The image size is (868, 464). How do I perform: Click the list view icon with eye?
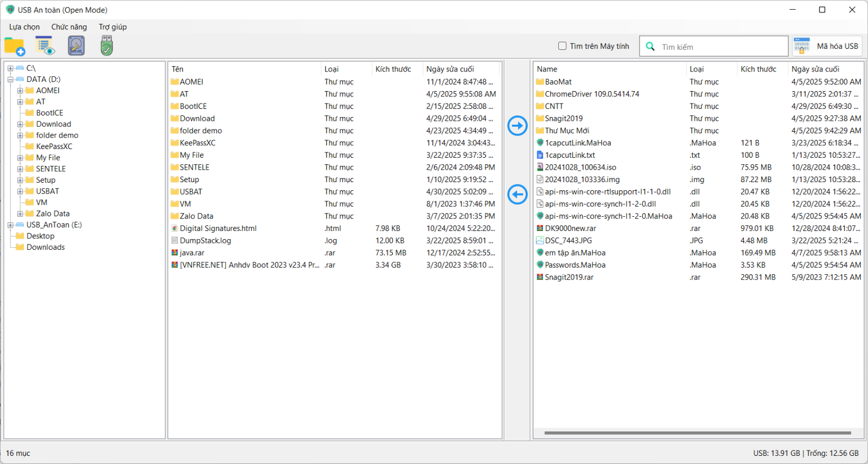45,46
